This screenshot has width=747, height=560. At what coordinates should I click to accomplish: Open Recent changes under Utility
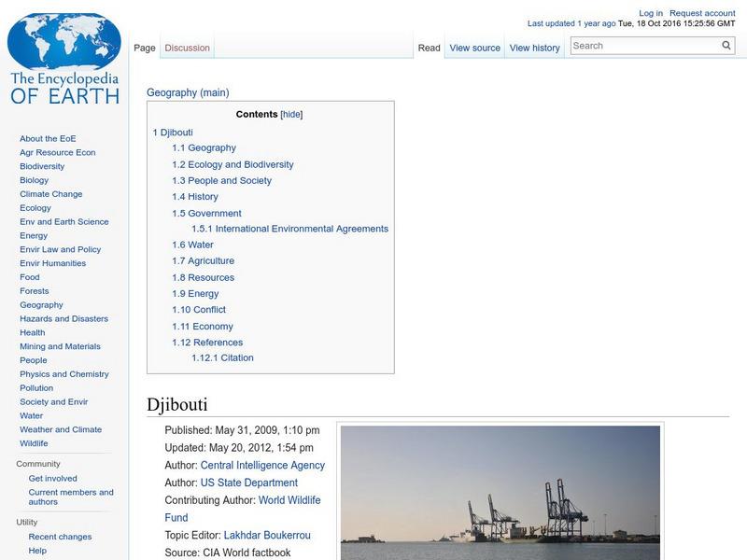[x=60, y=537]
